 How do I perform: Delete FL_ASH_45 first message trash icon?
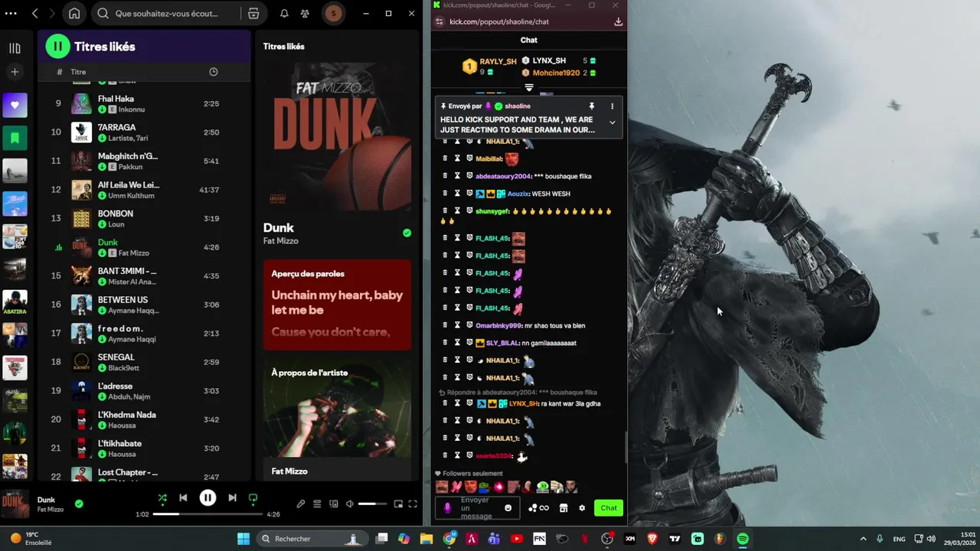point(445,238)
